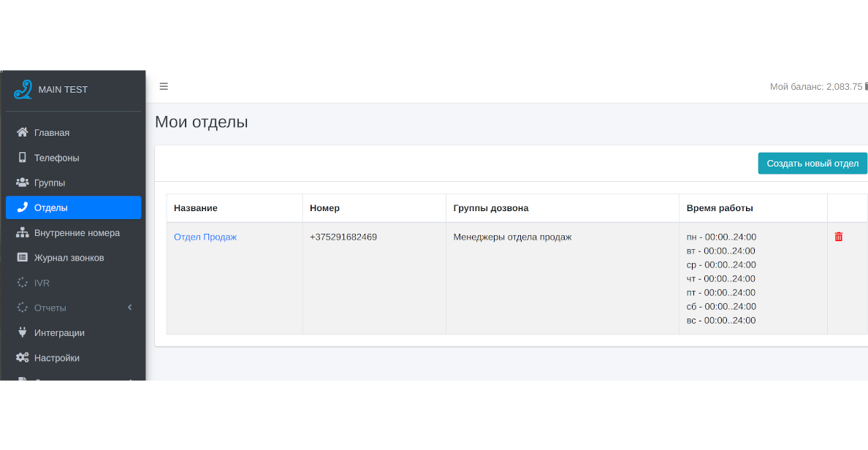868x450 pixels.
Task: Click the sitemap icon beside Внутренние номера
Action: 21,232
